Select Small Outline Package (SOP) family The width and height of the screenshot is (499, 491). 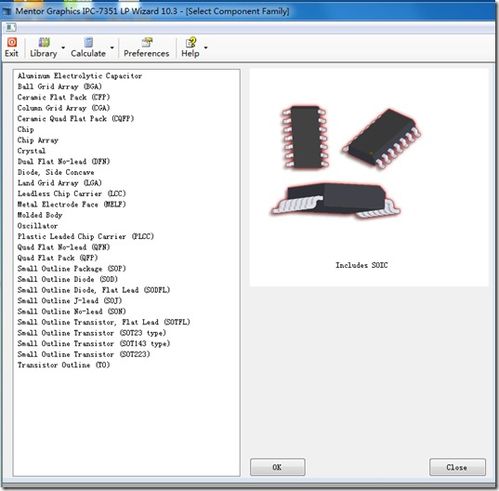(72, 269)
